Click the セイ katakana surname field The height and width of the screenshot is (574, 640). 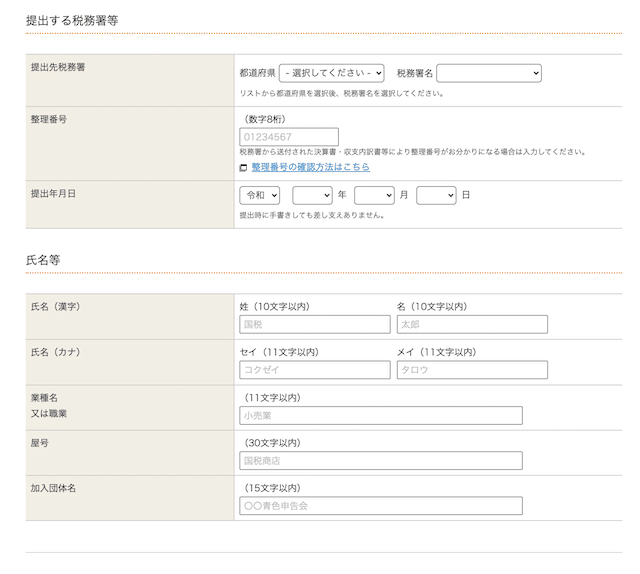[314, 370]
